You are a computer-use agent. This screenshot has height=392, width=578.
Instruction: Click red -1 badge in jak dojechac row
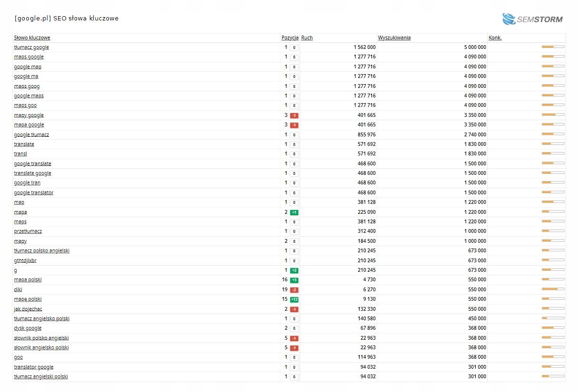click(x=294, y=309)
